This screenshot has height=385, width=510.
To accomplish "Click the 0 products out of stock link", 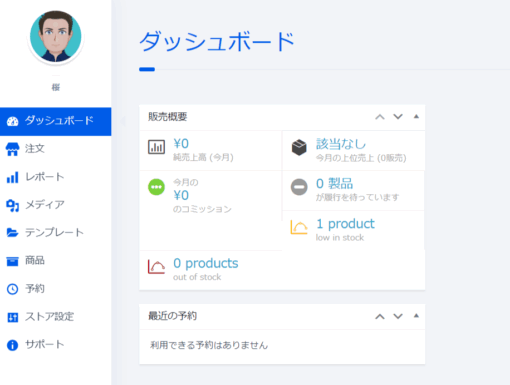I will (x=206, y=263).
